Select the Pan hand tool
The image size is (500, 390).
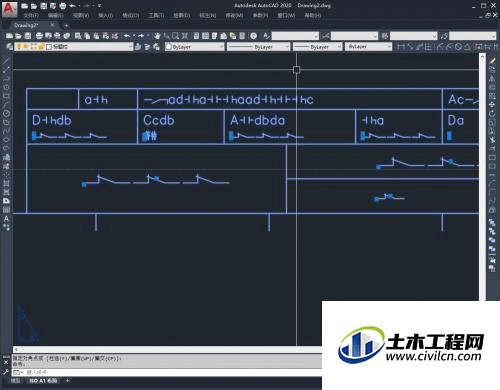pos(157,36)
